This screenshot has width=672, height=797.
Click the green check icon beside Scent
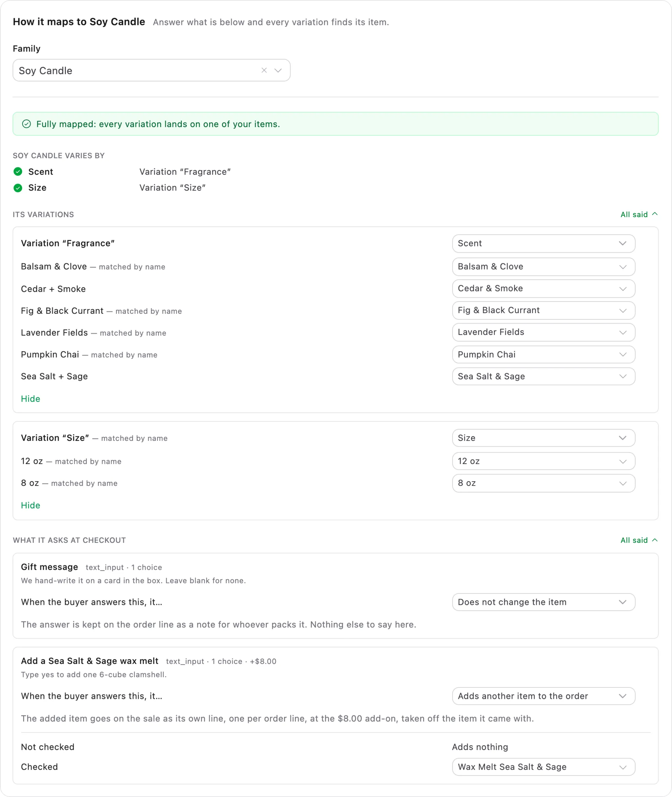[x=18, y=172]
